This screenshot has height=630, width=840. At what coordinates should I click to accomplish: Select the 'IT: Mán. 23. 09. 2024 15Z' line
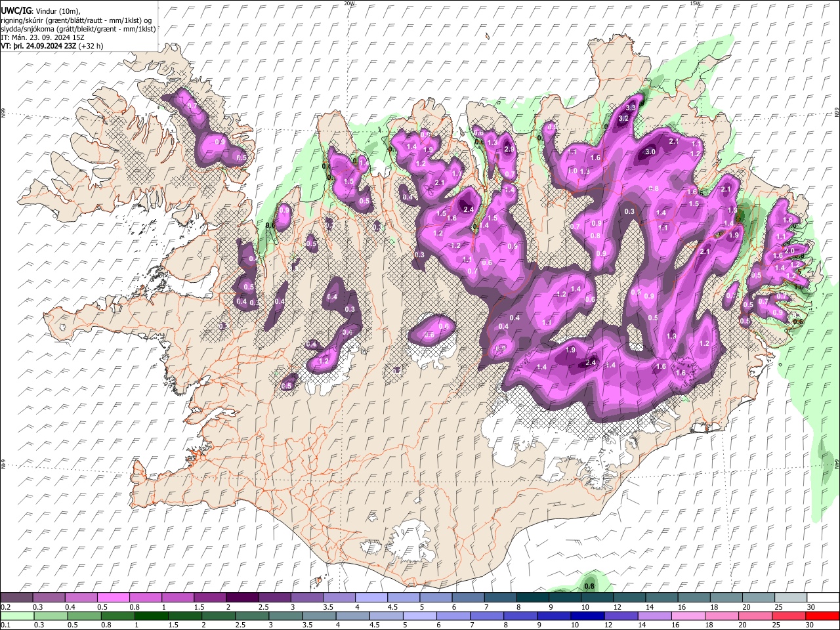(43, 37)
